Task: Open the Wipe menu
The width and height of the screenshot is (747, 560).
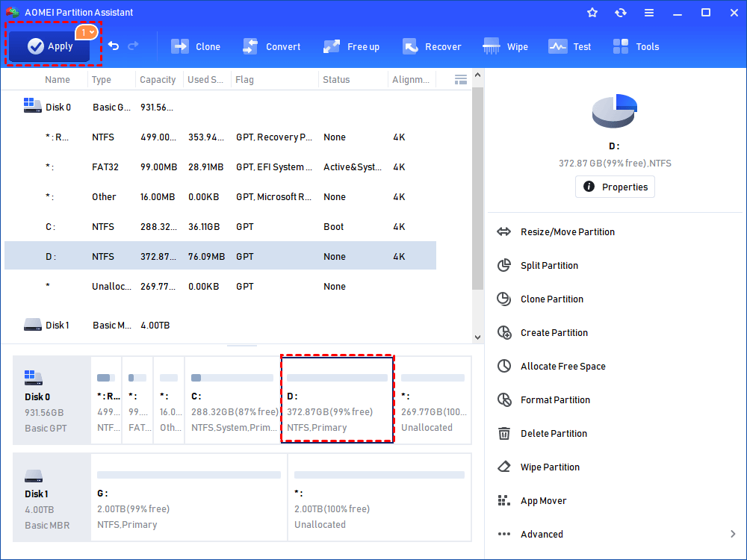Action: pos(505,46)
